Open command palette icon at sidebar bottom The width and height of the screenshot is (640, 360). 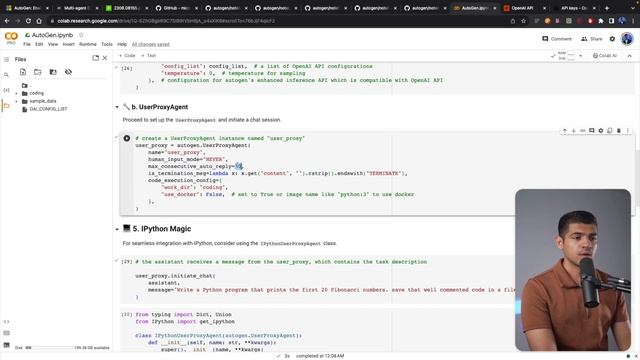6,333
